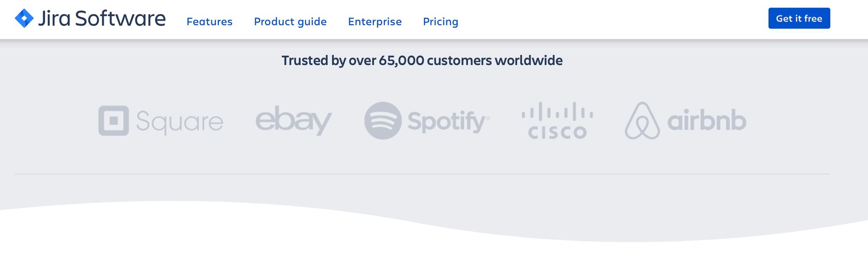Screen dimensions: 868x267
Task: Click the horizontal divider line below logos
Action: tap(422, 174)
